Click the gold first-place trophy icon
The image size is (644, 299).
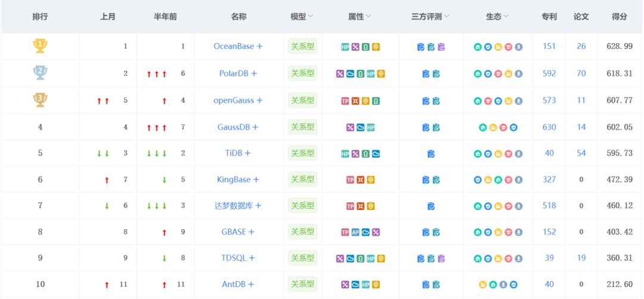41,45
